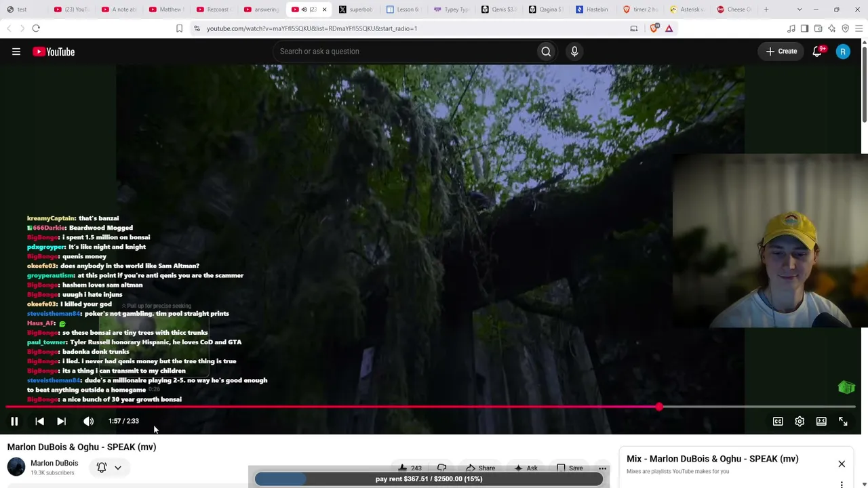Open the subscription notification bell dropdown
Image resolution: width=868 pixels, height=488 pixels.
(x=108, y=468)
